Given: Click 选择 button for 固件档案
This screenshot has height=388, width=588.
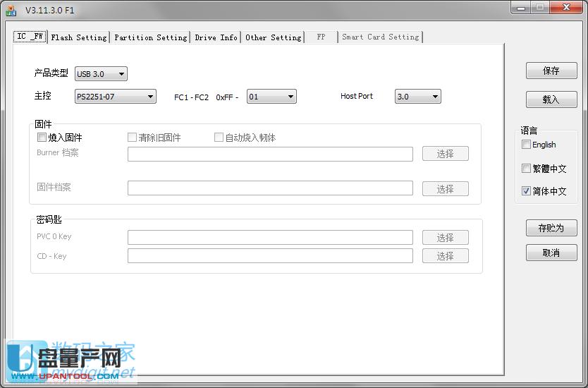Looking at the screenshot, I should (446, 189).
